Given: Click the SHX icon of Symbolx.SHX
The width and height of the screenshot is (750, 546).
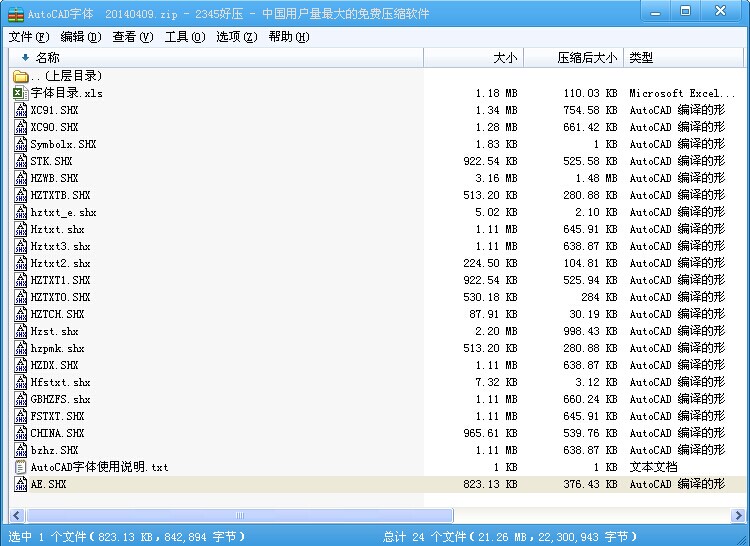Looking at the screenshot, I should click(21, 144).
